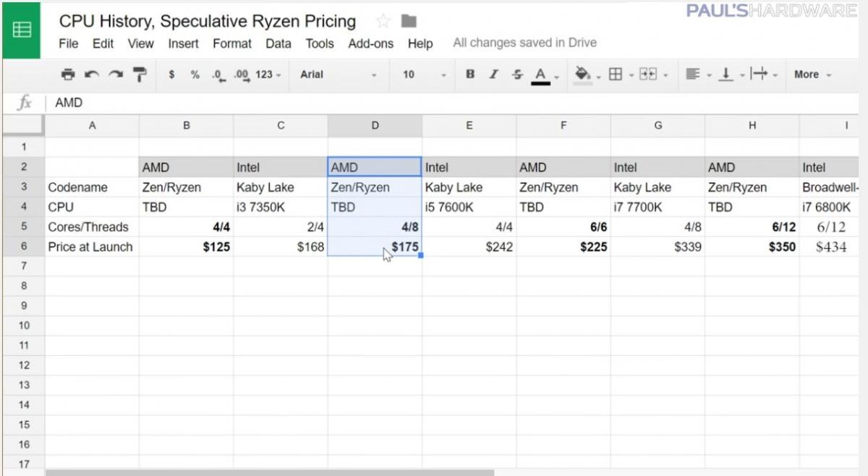Viewport: 868px width, 476px height.
Task: Format as currency with the $ button
Action: [171, 75]
